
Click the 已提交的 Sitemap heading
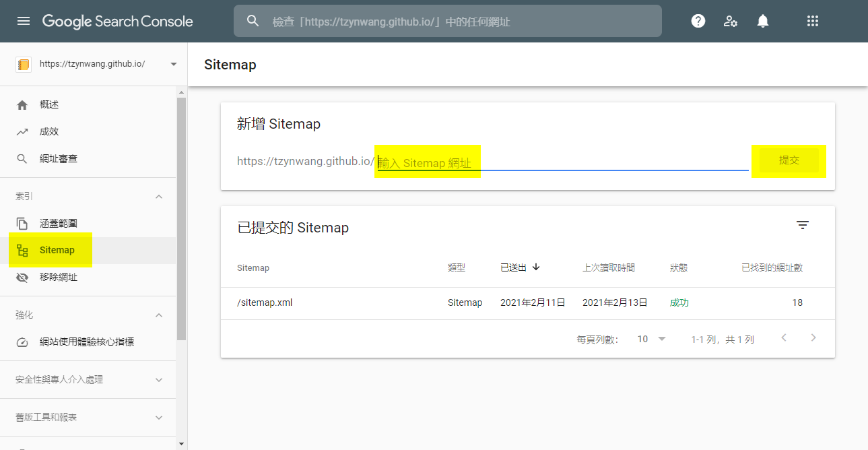(293, 228)
